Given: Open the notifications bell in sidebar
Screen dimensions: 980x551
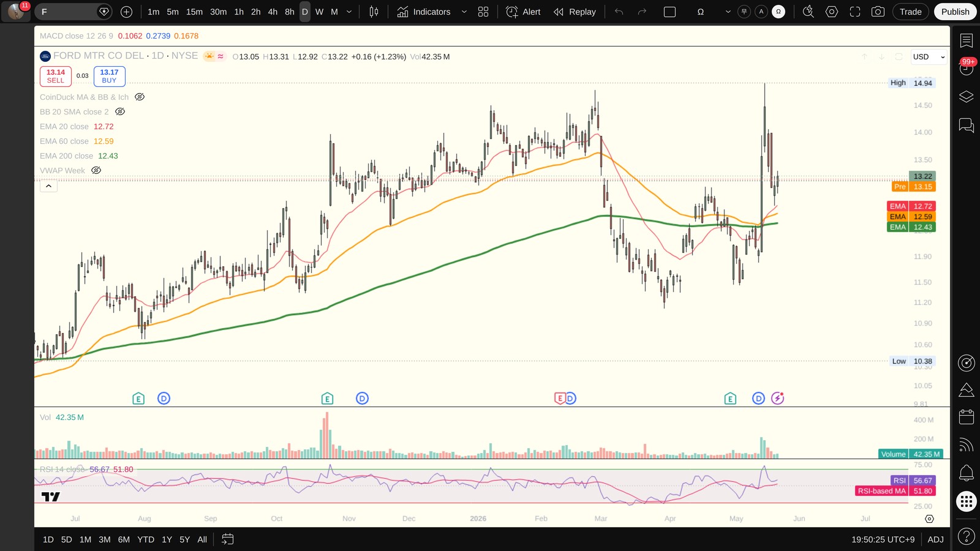Looking at the screenshot, I should pos(967,473).
